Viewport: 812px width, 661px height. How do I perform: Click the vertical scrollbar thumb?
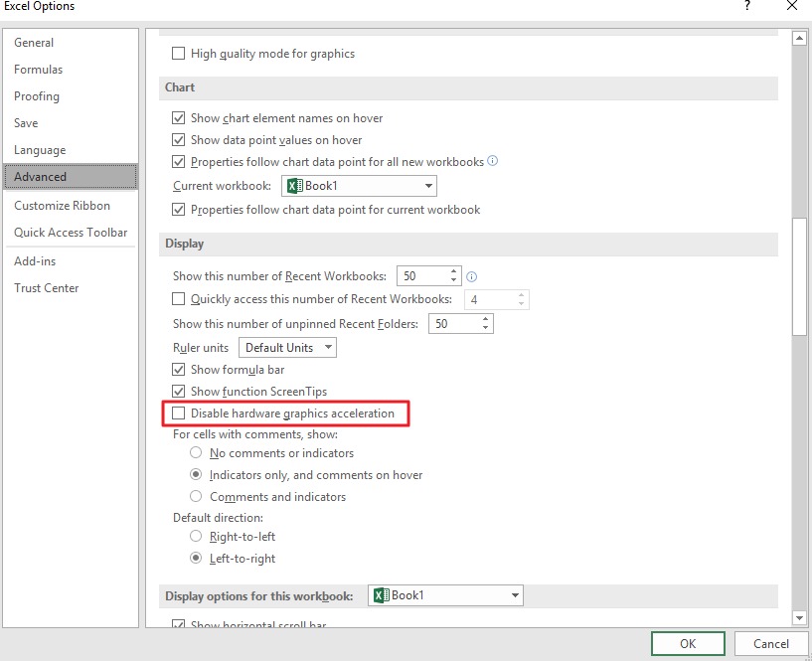click(799, 277)
